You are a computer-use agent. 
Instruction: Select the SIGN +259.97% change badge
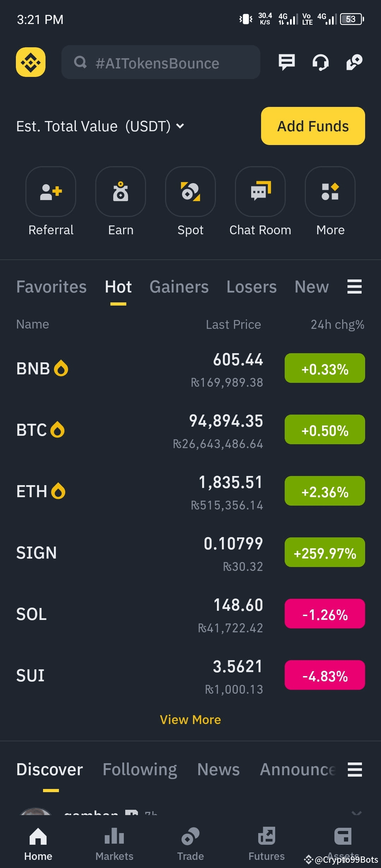325,552
